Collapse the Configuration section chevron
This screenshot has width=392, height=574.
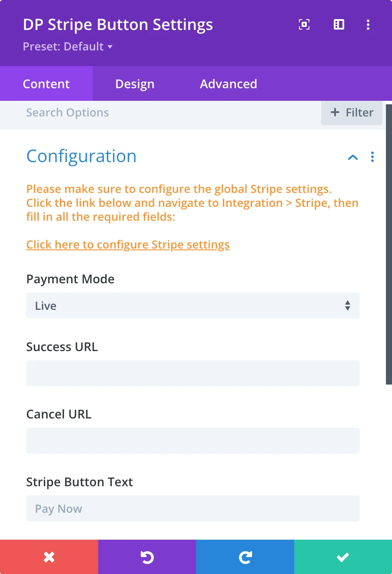tap(353, 157)
